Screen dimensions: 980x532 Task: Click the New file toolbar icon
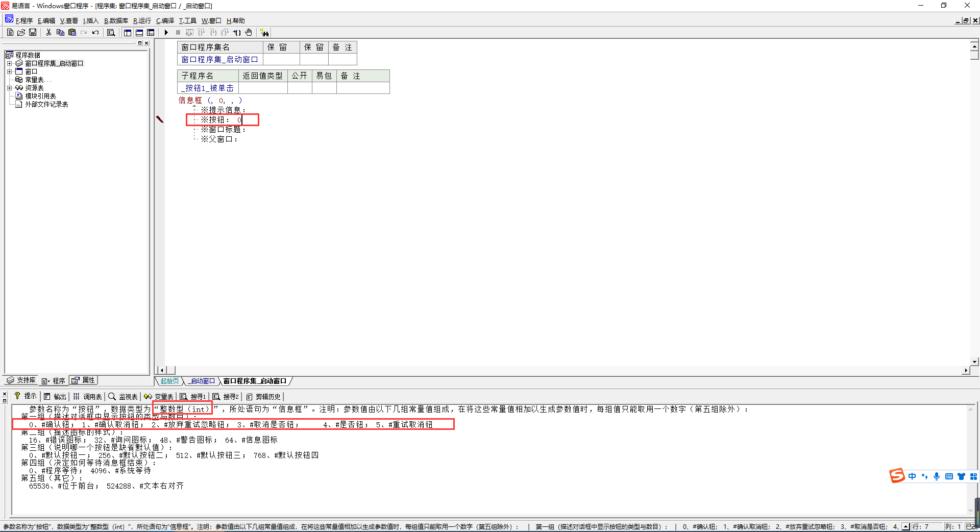click(10, 32)
